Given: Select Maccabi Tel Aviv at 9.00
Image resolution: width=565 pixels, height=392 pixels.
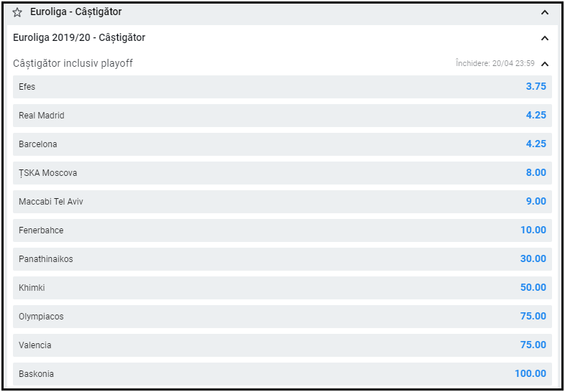Looking at the screenshot, I should click(536, 202).
